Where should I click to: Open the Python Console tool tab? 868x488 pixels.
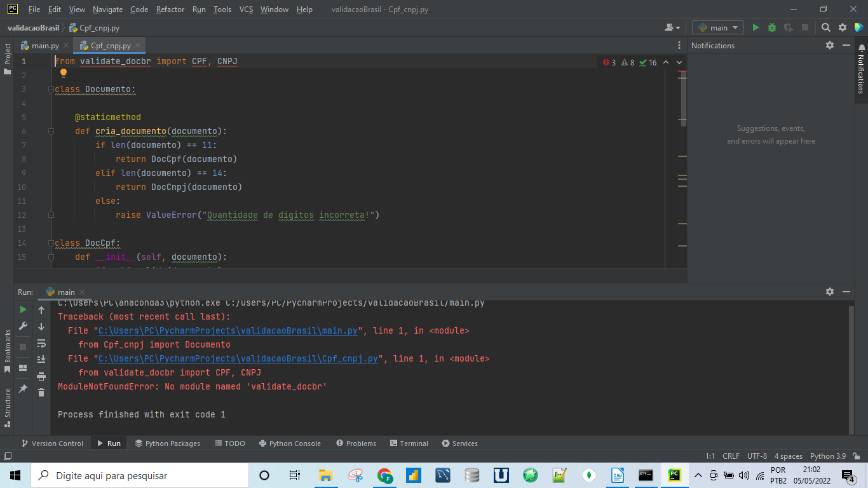(x=289, y=444)
